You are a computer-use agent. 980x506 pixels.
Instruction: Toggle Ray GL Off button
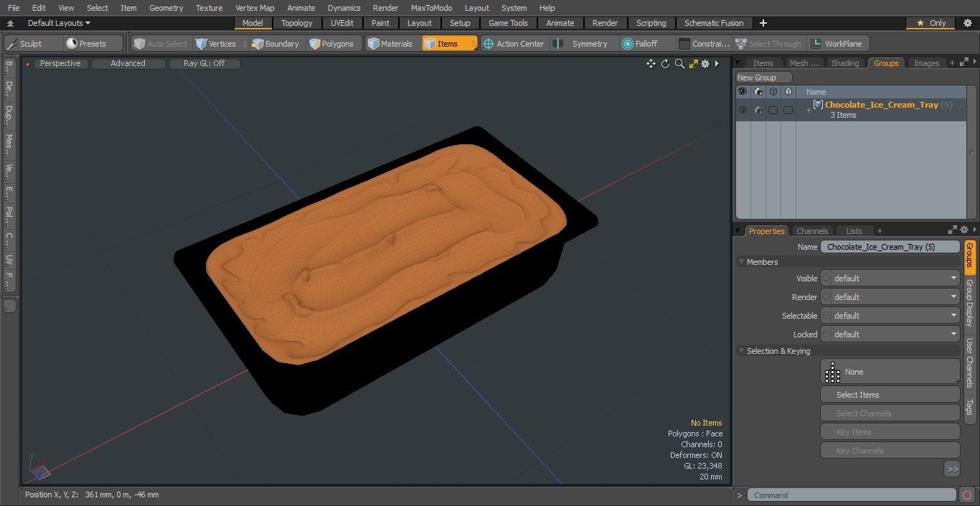tap(204, 63)
